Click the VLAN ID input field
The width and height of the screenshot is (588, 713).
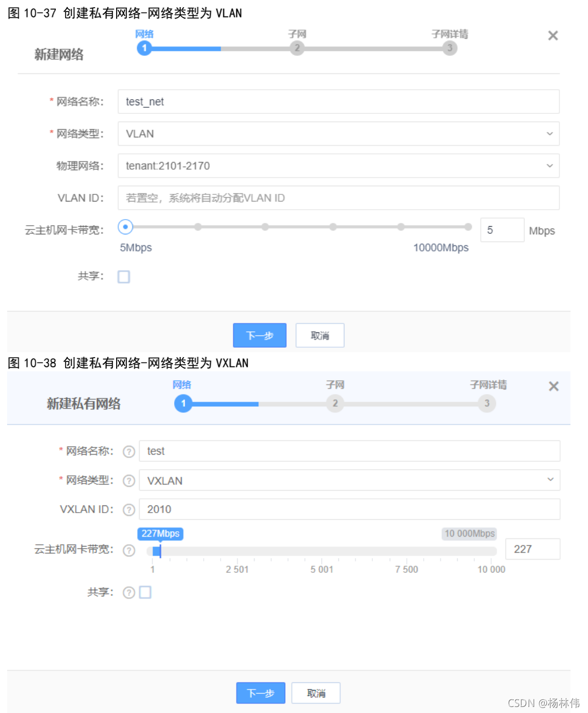(x=338, y=198)
